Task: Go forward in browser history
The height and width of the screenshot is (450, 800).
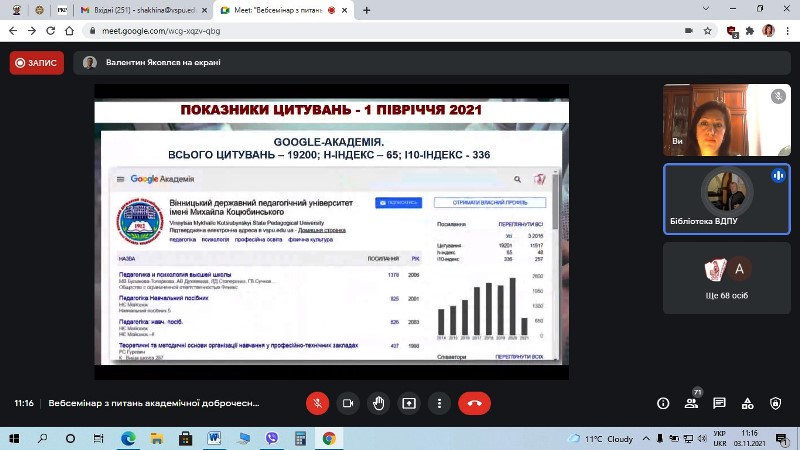Action: coord(32,31)
